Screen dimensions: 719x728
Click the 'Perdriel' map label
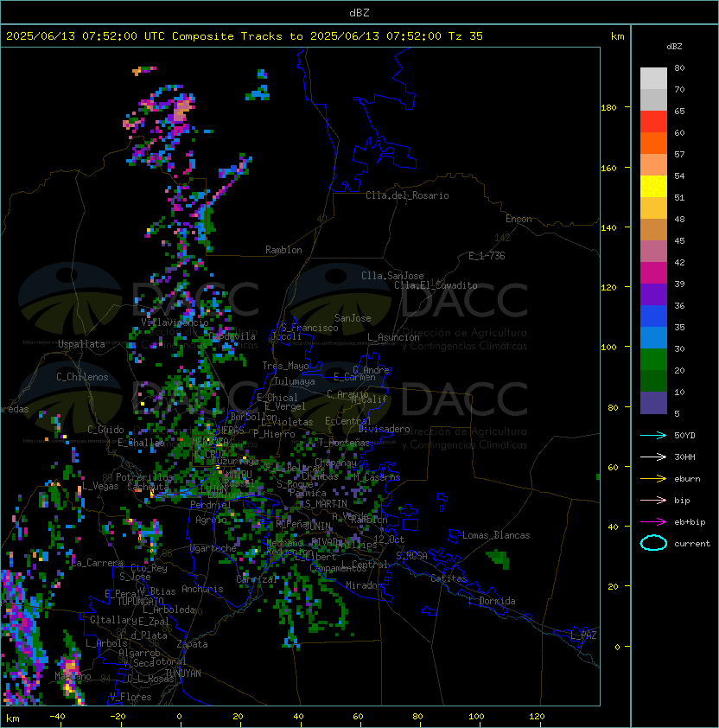pos(211,504)
